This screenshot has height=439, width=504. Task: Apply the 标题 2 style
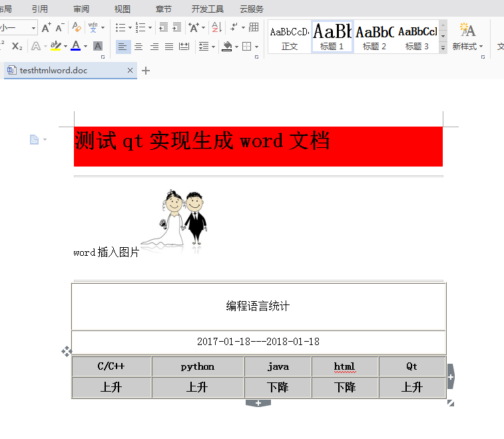(x=374, y=37)
